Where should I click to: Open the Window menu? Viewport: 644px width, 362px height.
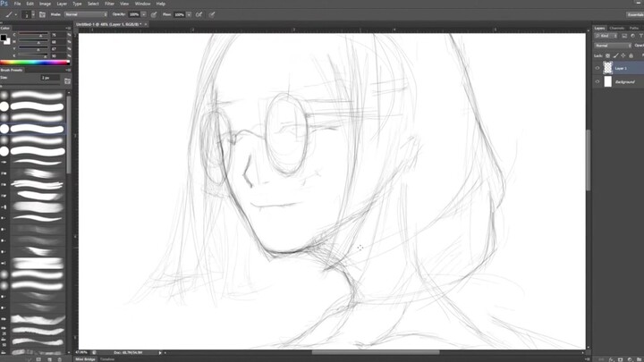[142, 4]
